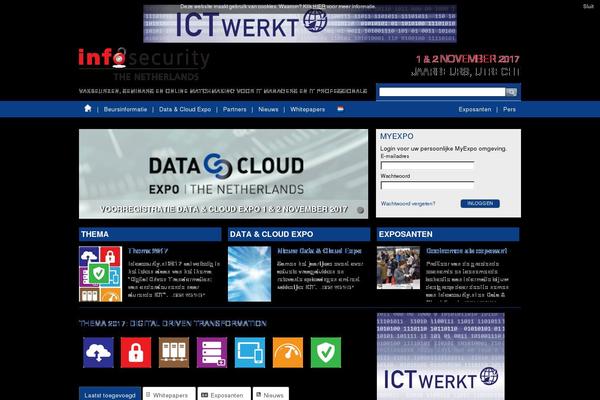Open the purple storage theme icon
Screen dimensions: 600x400
click(x=212, y=353)
